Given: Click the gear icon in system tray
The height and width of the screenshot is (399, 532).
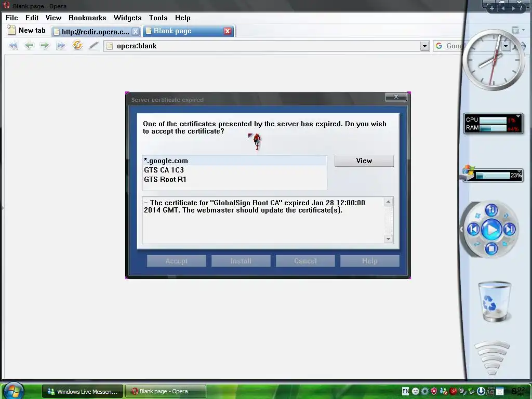Looking at the screenshot, I should [425, 391].
